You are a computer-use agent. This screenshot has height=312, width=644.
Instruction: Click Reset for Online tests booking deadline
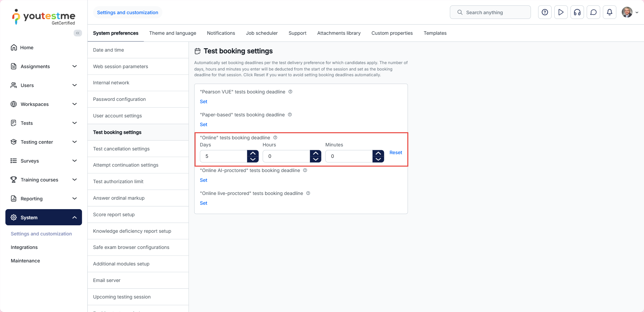396,152
